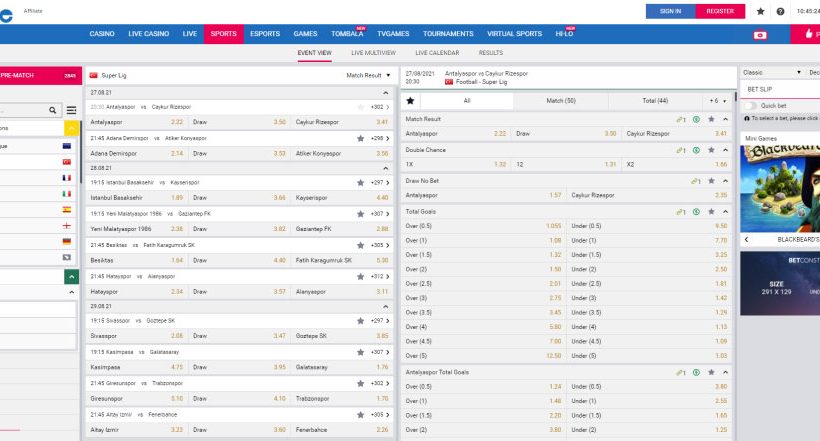This screenshot has height=441, width=820.
Task: Collapse the Match Result market section
Action: (x=725, y=119)
